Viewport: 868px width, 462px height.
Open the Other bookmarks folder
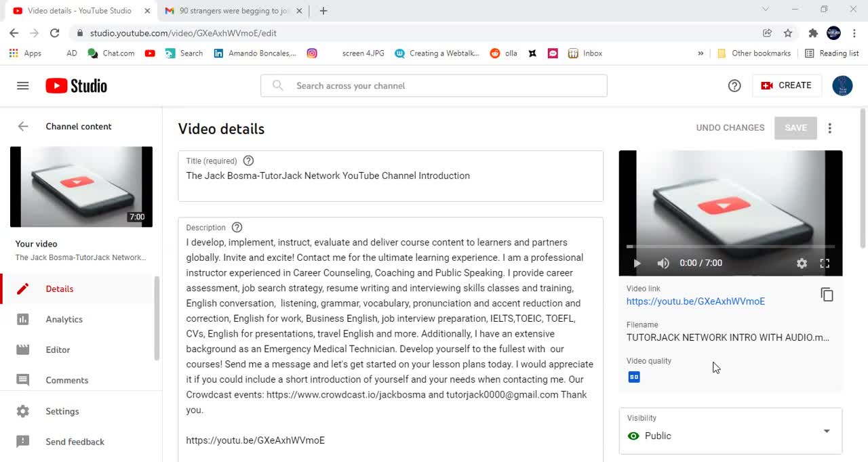click(754, 54)
